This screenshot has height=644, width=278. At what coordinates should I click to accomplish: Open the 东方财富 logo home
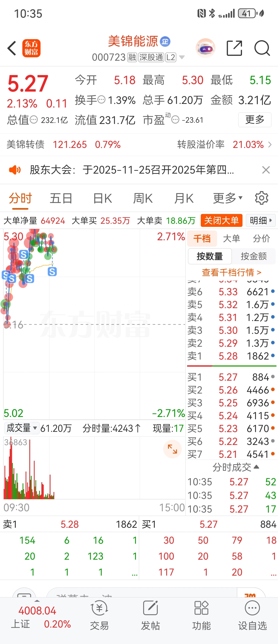31,48
